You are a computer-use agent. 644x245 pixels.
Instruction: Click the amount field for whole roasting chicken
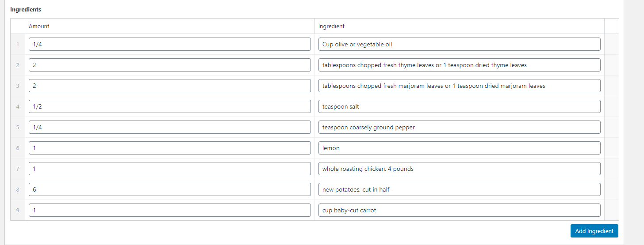(169, 169)
